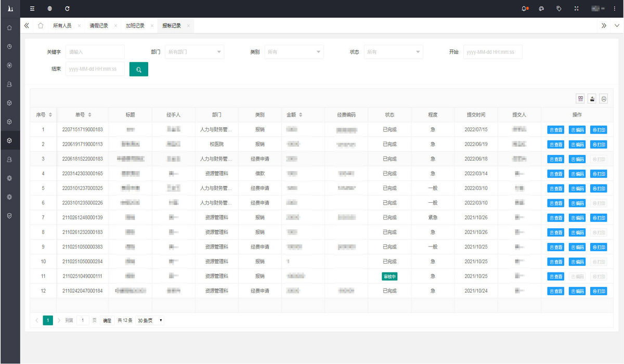Viewport: 624px width, 364px height.
Task: Click the 关键字 keyword input field
Action: tap(95, 52)
